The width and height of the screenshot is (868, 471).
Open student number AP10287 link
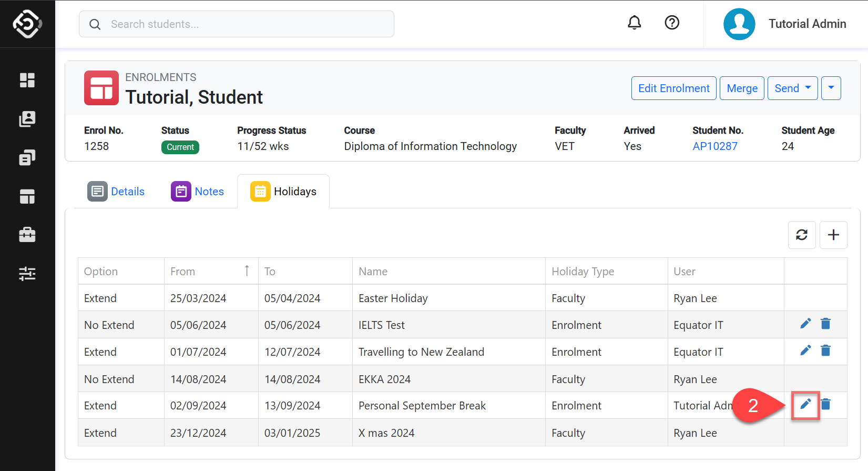715,146
